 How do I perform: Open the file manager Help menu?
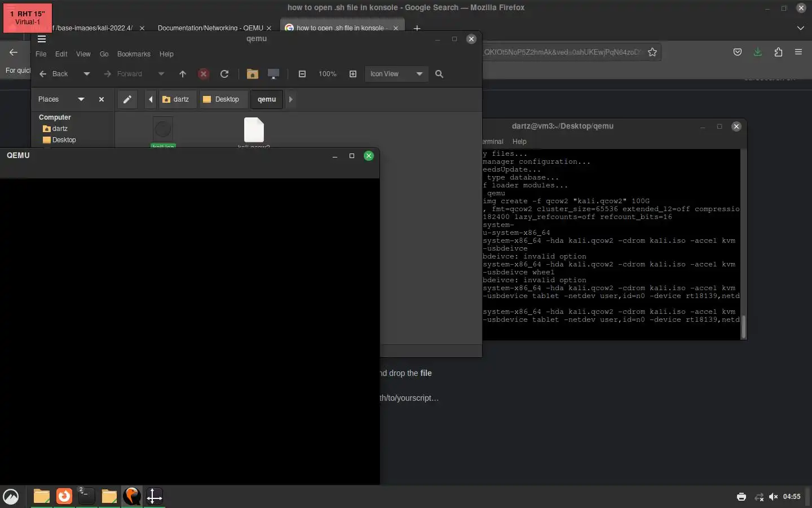[166, 54]
